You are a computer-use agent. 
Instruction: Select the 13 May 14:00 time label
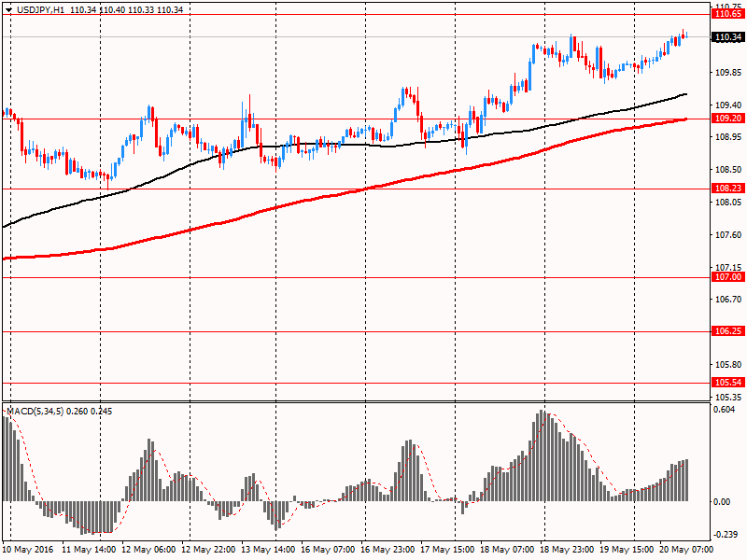pyautogui.click(x=269, y=551)
